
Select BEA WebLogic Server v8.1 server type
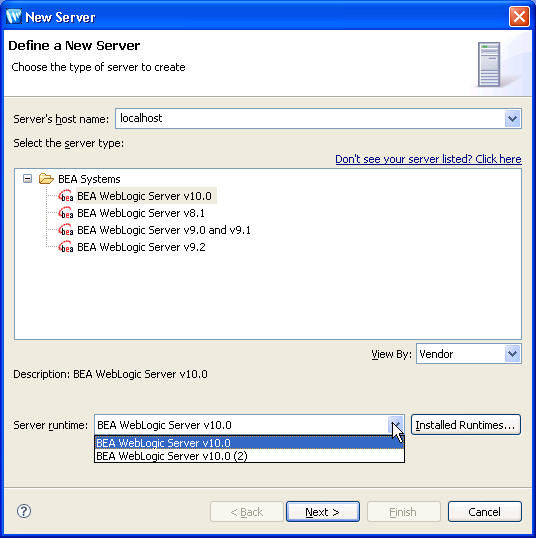141,213
